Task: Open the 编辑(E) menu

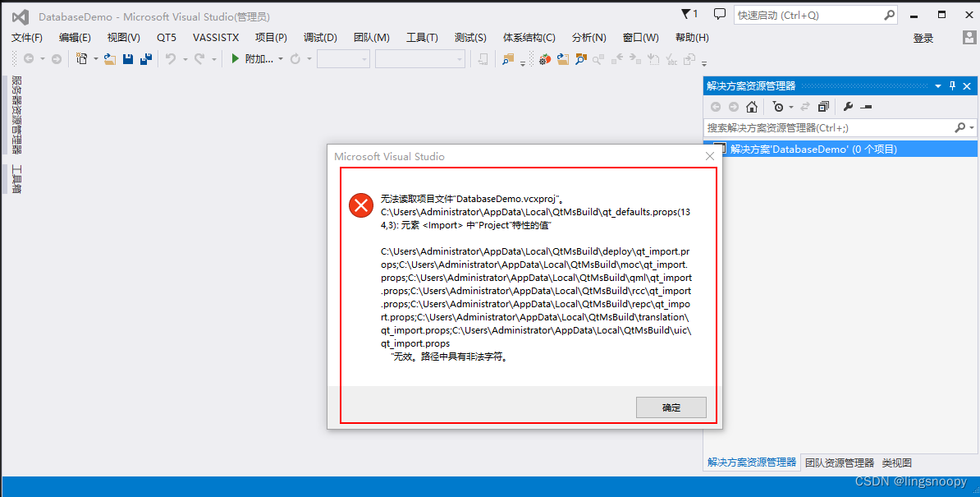Action: point(75,38)
